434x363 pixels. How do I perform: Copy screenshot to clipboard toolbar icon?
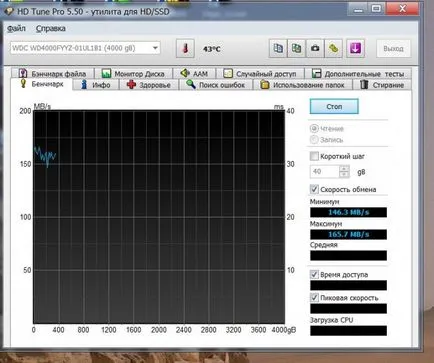coord(296,48)
